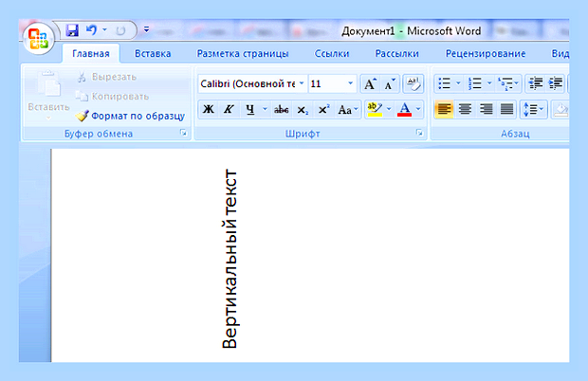Save the document with the floppy disk icon
The height and width of the screenshot is (381, 588).
click(72, 30)
